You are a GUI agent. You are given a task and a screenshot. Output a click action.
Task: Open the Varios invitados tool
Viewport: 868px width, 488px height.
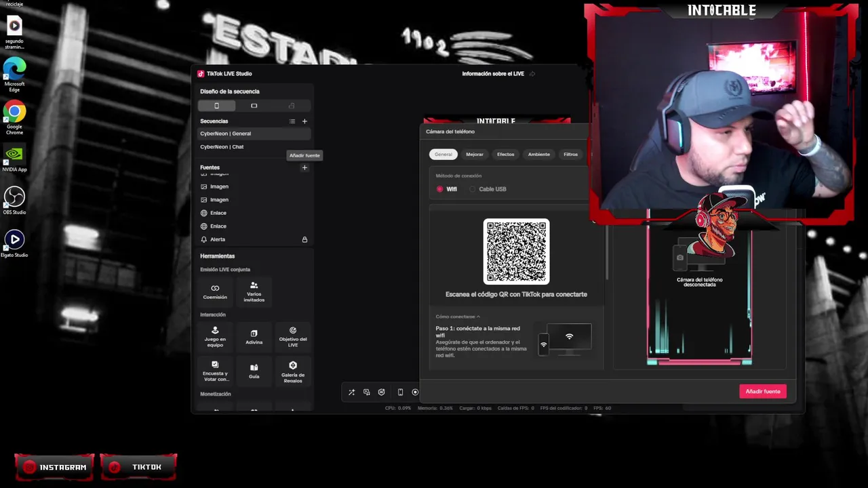point(254,292)
